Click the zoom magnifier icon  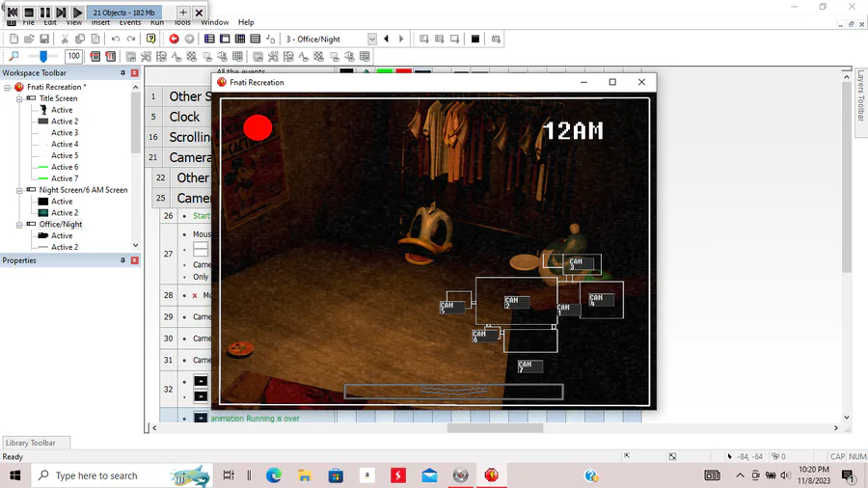pyautogui.click(x=14, y=56)
